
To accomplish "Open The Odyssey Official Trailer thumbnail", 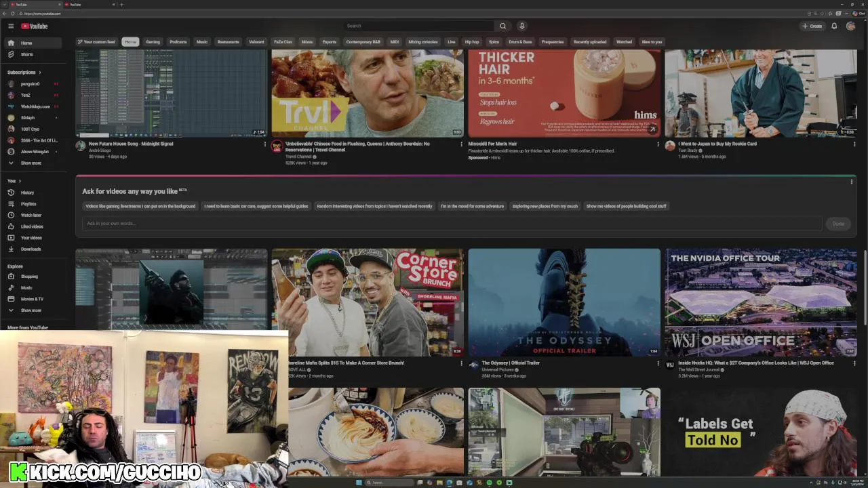I will [564, 302].
